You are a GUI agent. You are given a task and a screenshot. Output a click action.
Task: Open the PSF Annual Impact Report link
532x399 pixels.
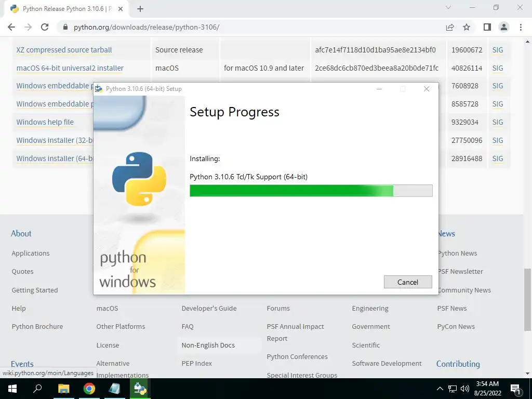pyautogui.click(x=295, y=332)
